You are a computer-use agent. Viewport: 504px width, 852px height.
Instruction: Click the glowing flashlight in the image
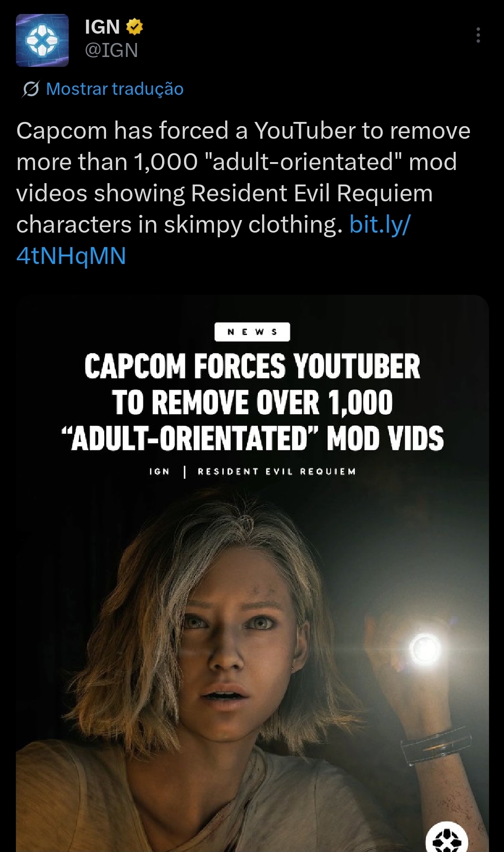[x=425, y=649]
